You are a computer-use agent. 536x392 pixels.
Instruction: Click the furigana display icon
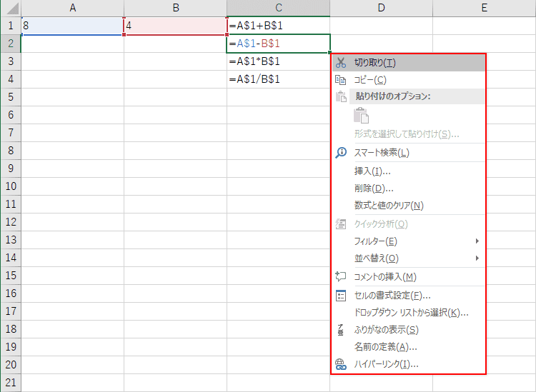coord(340,330)
